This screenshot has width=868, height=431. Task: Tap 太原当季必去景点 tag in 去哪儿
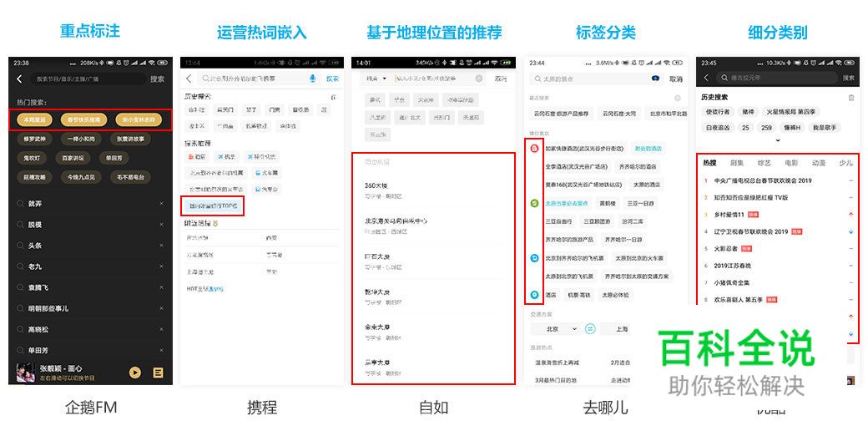point(567,203)
